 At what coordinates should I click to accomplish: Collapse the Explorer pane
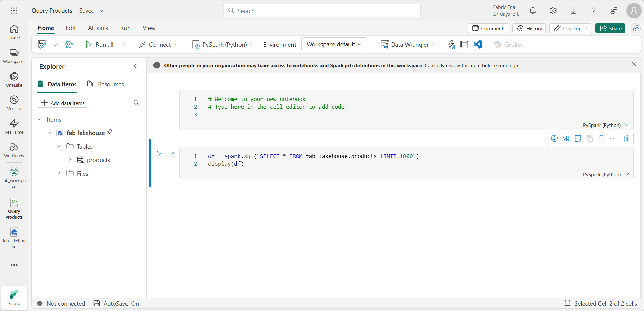click(136, 66)
